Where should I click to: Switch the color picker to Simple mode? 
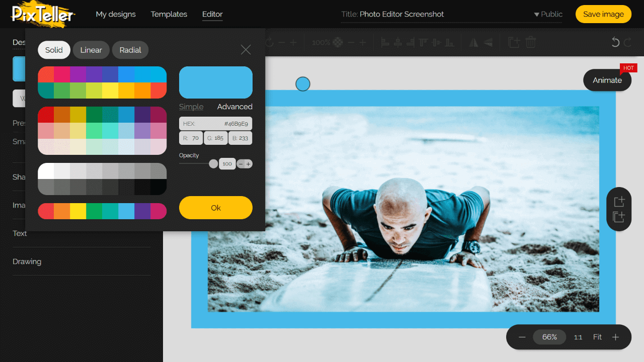coord(191,107)
